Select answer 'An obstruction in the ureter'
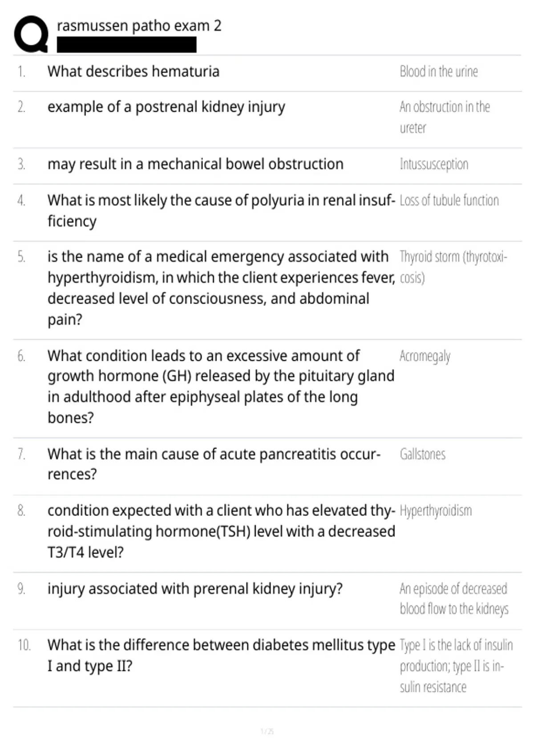The width and height of the screenshot is (534, 756). (x=445, y=117)
